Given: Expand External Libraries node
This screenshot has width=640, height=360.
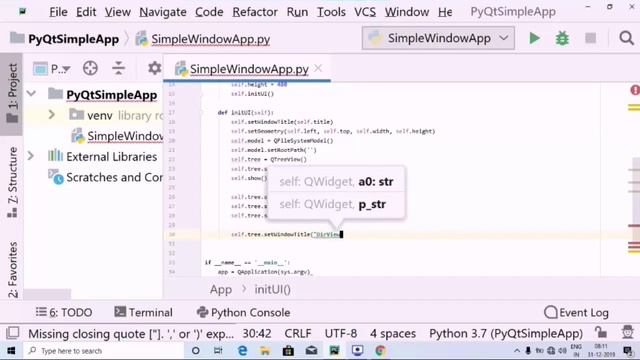Looking at the screenshot, I should [x=31, y=156].
